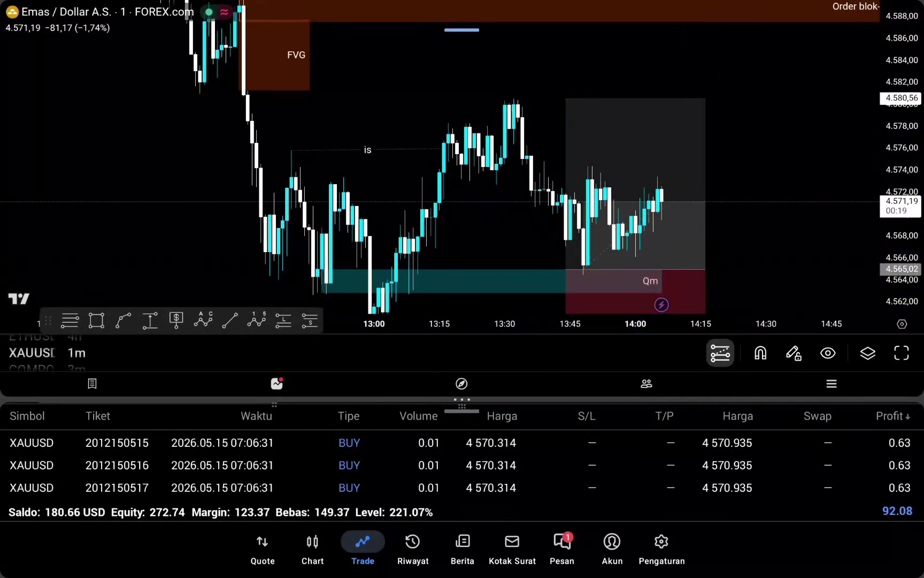Screen dimensions: 924x578
Task: Select the rectangle drawing tool
Action: coord(96,321)
